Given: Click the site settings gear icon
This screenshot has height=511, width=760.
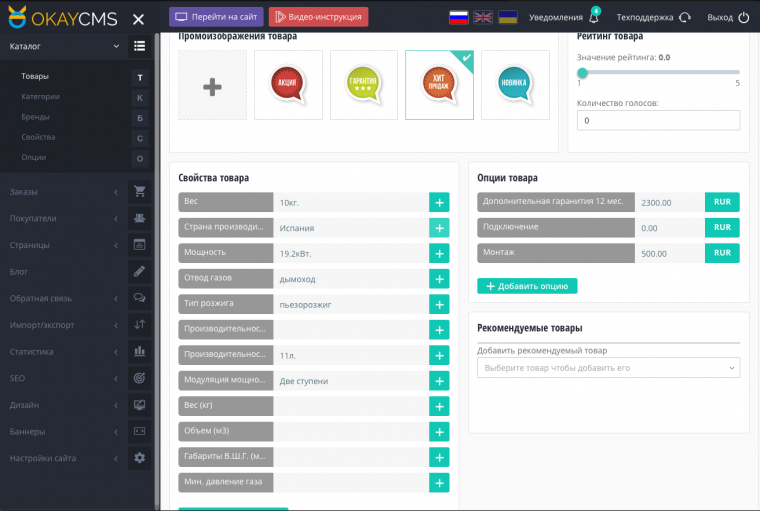Looking at the screenshot, I should pos(139,458).
